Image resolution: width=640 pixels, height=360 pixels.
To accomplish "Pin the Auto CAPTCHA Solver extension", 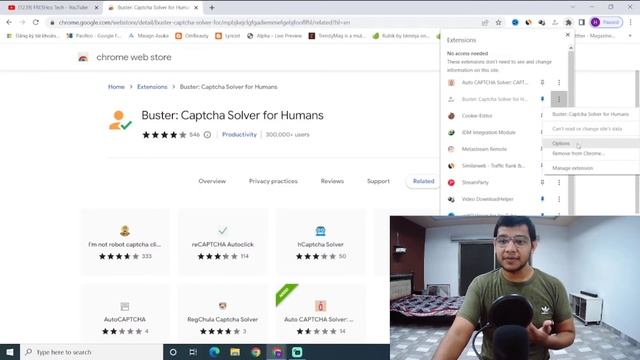I will point(542,82).
